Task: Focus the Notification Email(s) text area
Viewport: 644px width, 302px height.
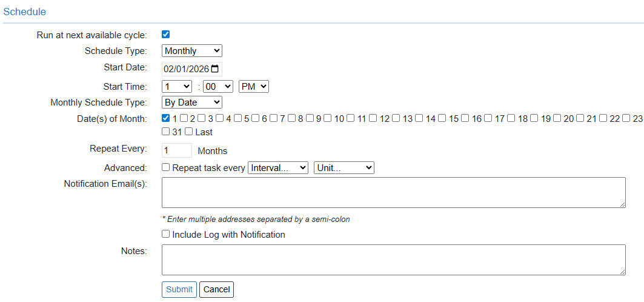Action: point(393,193)
